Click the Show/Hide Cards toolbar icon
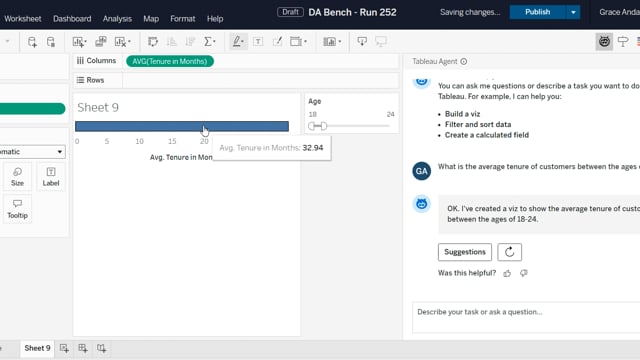 coord(329,42)
